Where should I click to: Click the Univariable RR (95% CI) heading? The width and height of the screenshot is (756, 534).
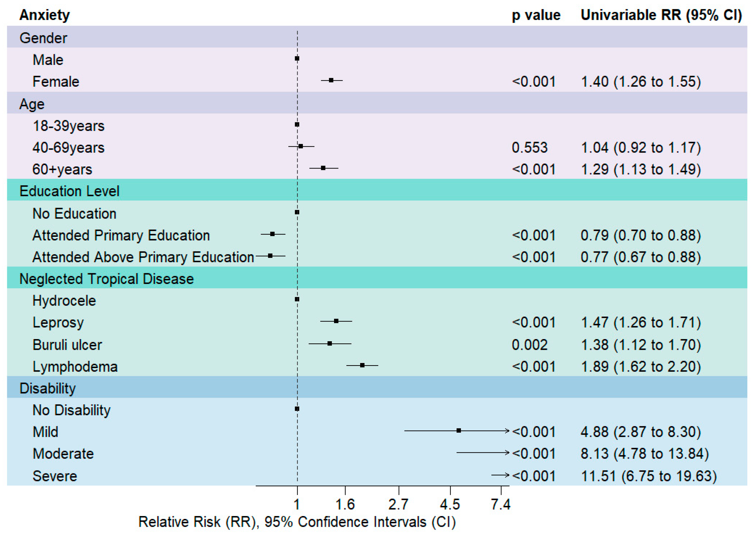(x=661, y=15)
